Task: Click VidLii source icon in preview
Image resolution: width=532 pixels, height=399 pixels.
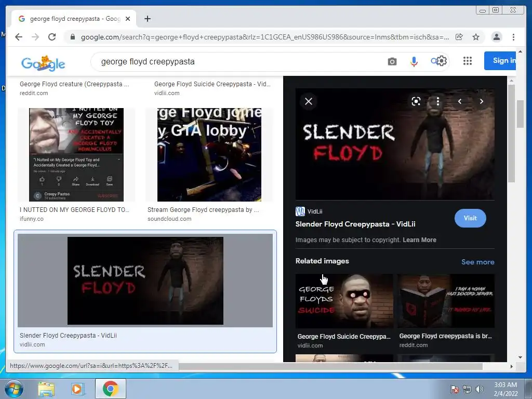Action: point(300,211)
